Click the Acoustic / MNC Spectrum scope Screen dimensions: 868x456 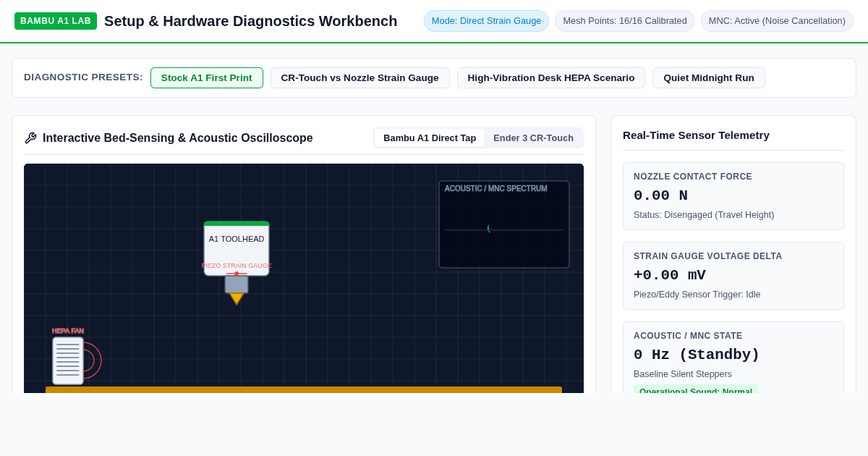click(x=504, y=224)
